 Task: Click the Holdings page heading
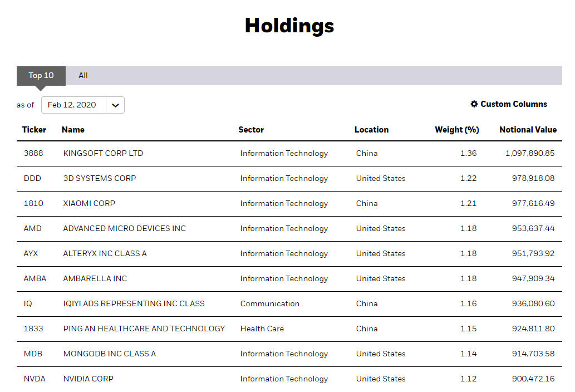point(289,26)
